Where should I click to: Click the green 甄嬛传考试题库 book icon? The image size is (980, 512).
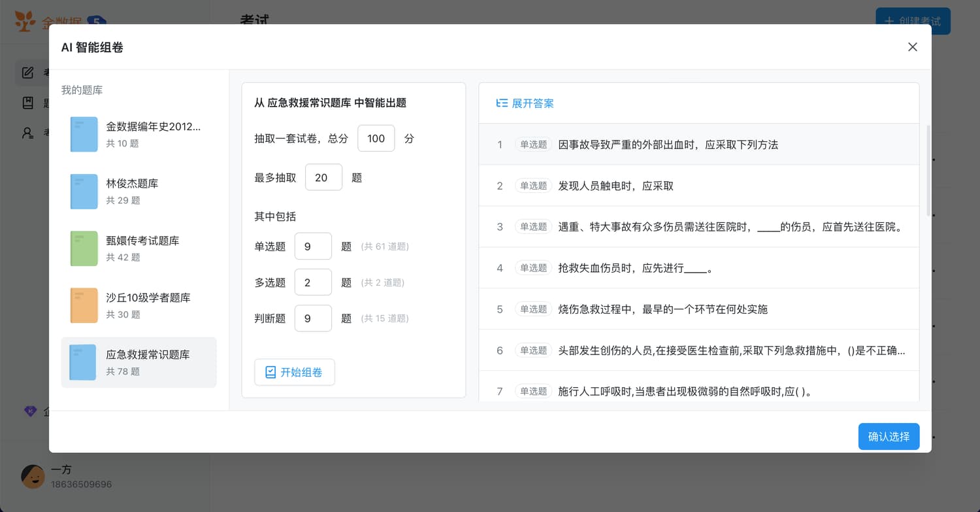pos(84,248)
